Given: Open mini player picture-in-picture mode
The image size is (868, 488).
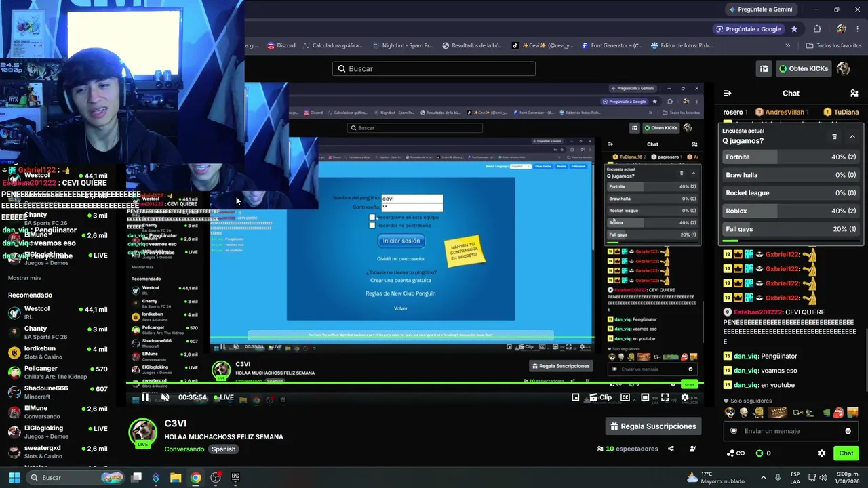Looking at the screenshot, I should point(575,397).
